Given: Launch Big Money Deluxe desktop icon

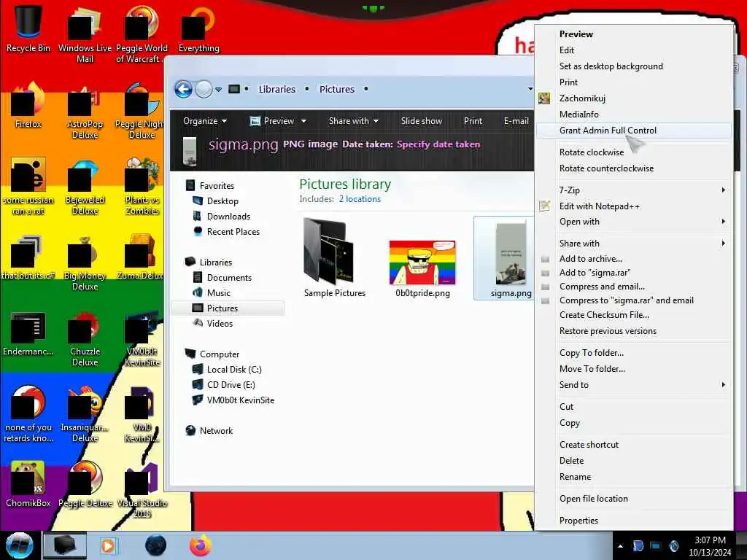Looking at the screenshot, I should [x=85, y=262].
